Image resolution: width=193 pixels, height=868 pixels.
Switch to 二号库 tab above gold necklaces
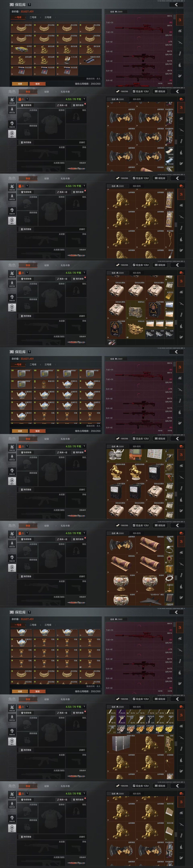coord(33,17)
